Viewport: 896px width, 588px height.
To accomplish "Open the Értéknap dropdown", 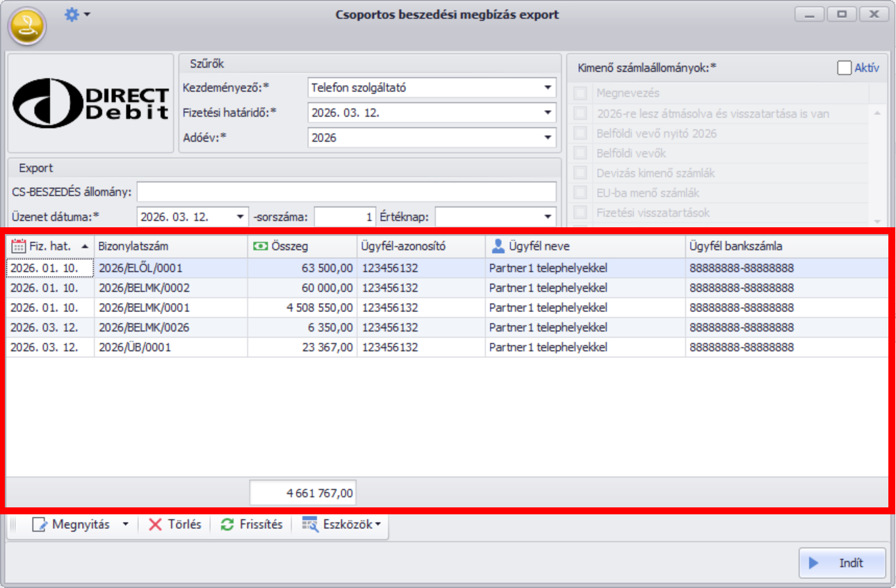I will (548, 217).
